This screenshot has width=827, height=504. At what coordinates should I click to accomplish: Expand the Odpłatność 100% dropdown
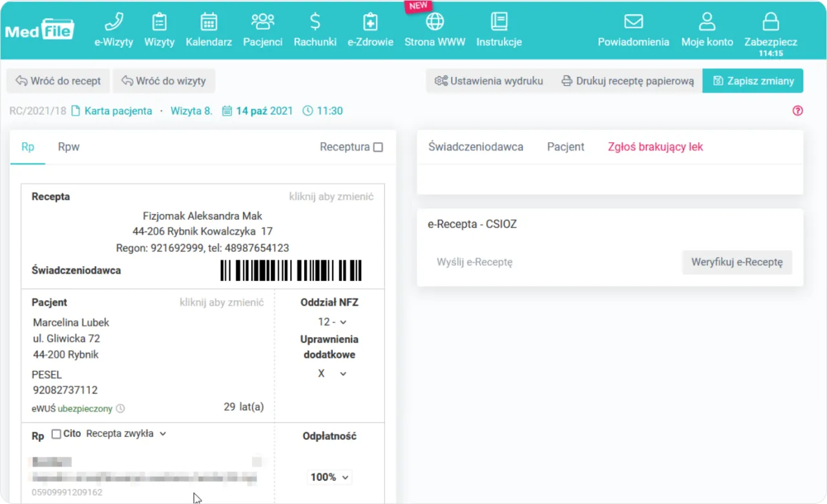(330, 478)
